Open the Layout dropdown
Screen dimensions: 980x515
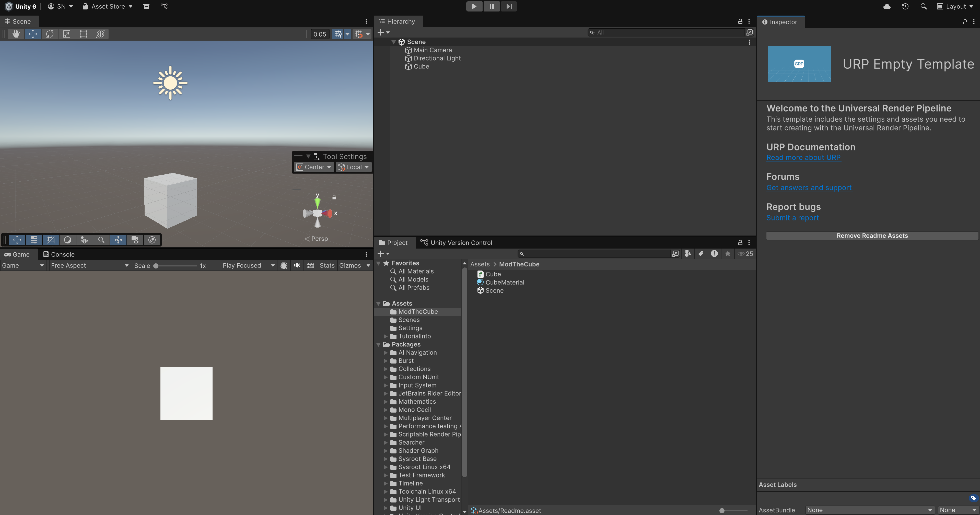[x=955, y=6]
